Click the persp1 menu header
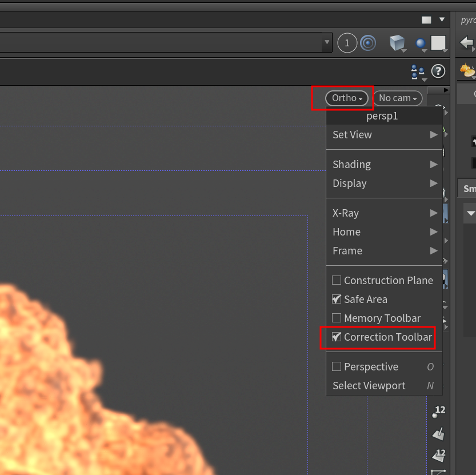Viewport: 476px width, 475px height. pyautogui.click(x=384, y=115)
